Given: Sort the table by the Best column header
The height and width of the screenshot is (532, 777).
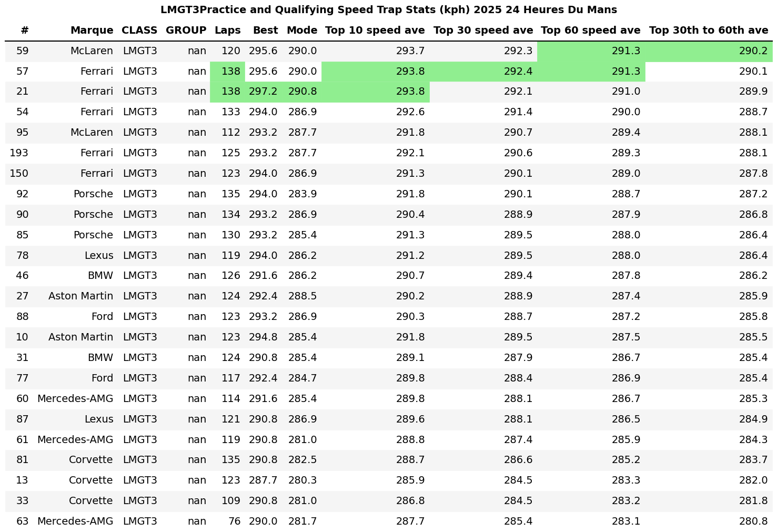Looking at the screenshot, I should [265, 30].
